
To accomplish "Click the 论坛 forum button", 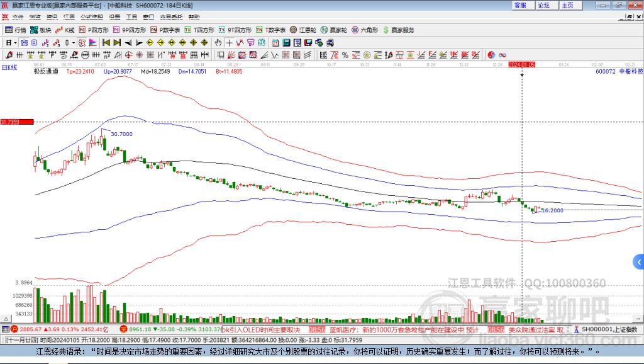I will [x=543, y=5].
